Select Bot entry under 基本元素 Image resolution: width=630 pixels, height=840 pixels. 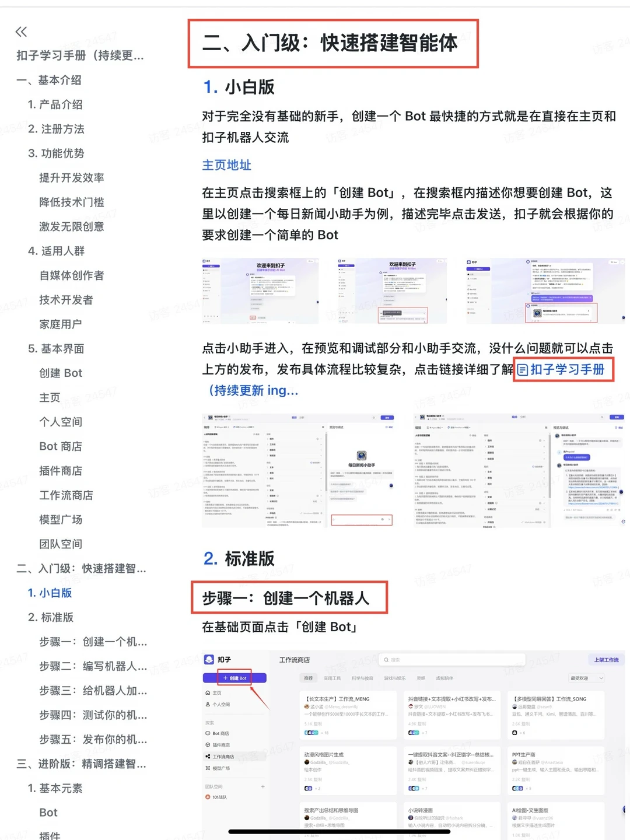tap(48, 813)
